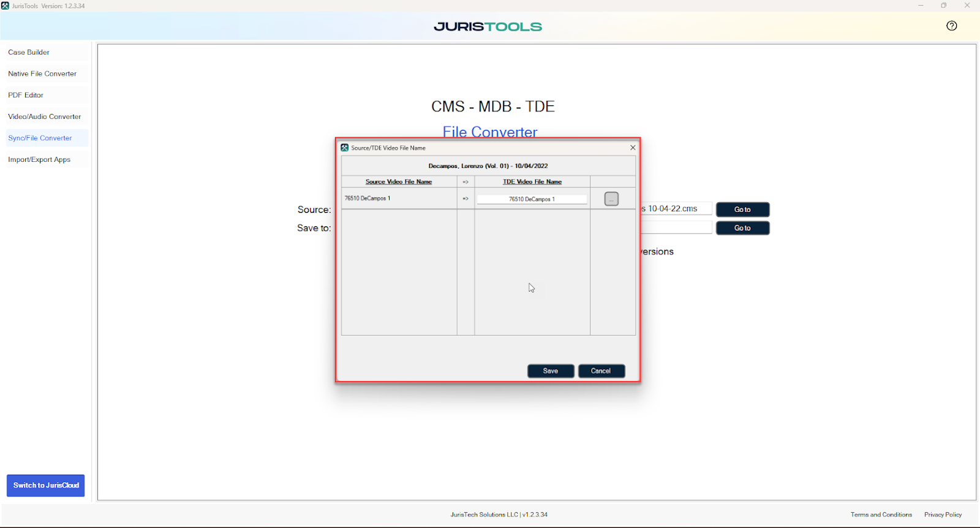Image resolution: width=980 pixels, height=528 pixels.
Task: Click the JurisTech Solutions LLC footer text
Action: click(499, 515)
